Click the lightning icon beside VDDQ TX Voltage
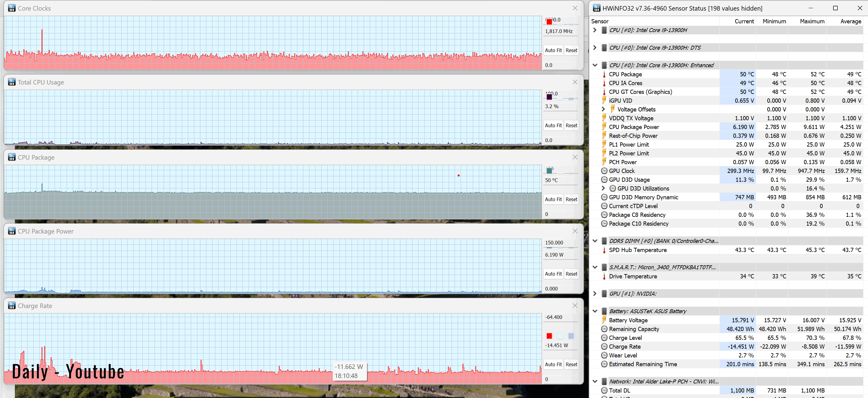 (604, 118)
